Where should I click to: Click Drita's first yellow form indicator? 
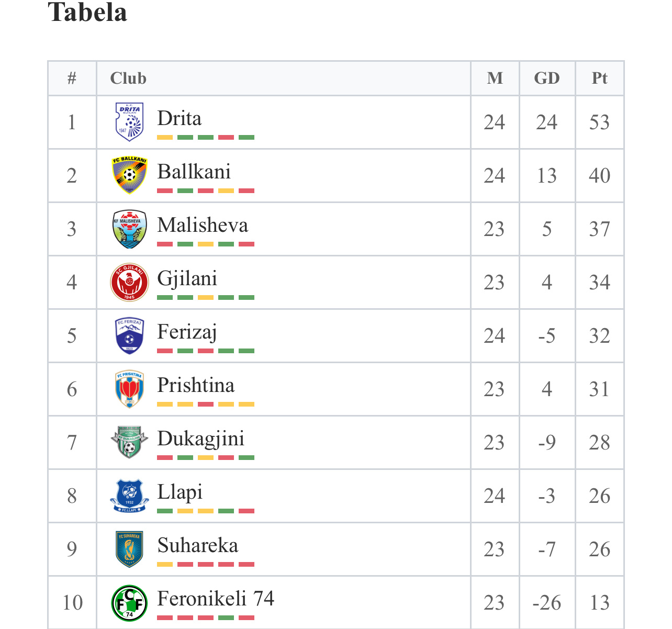click(165, 138)
